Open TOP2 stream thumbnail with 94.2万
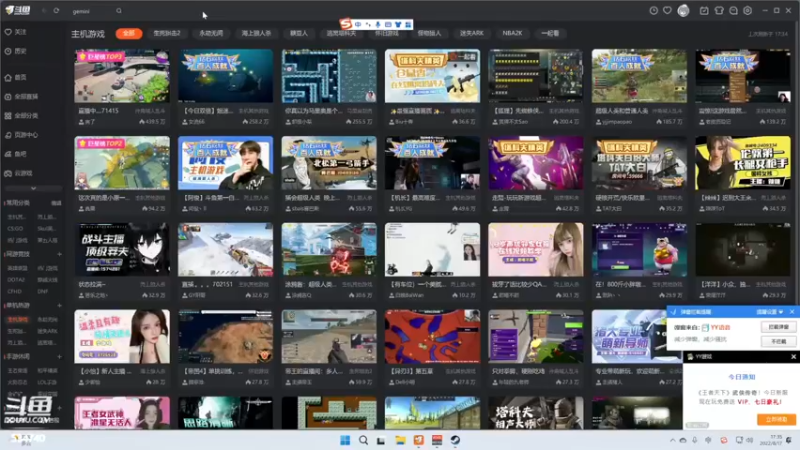800x450 pixels. coord(121,163)
